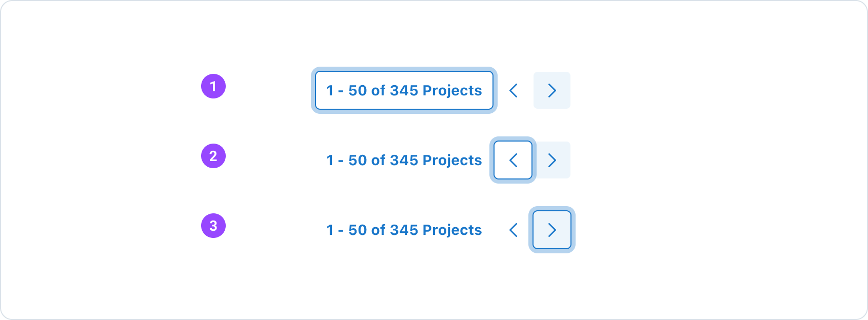Click the purple numbered badge 3
This screenshot has width=868, height=320.
tap(213, 227)
